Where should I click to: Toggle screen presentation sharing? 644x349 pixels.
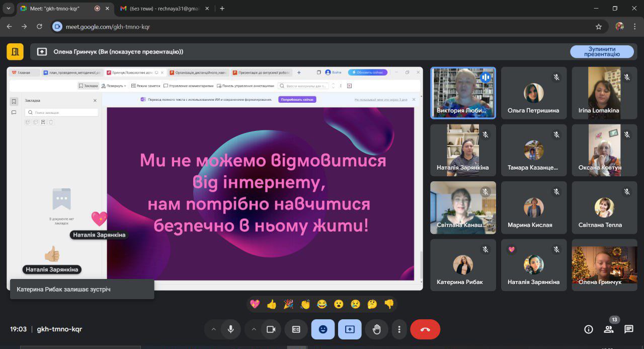pos(350,329)
